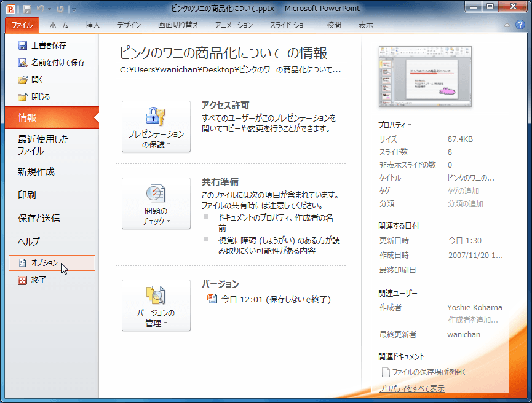The image size is (532, 403).
Task: Click 更新日時 value 今日 1:30
Action: [x=464, y=241]
